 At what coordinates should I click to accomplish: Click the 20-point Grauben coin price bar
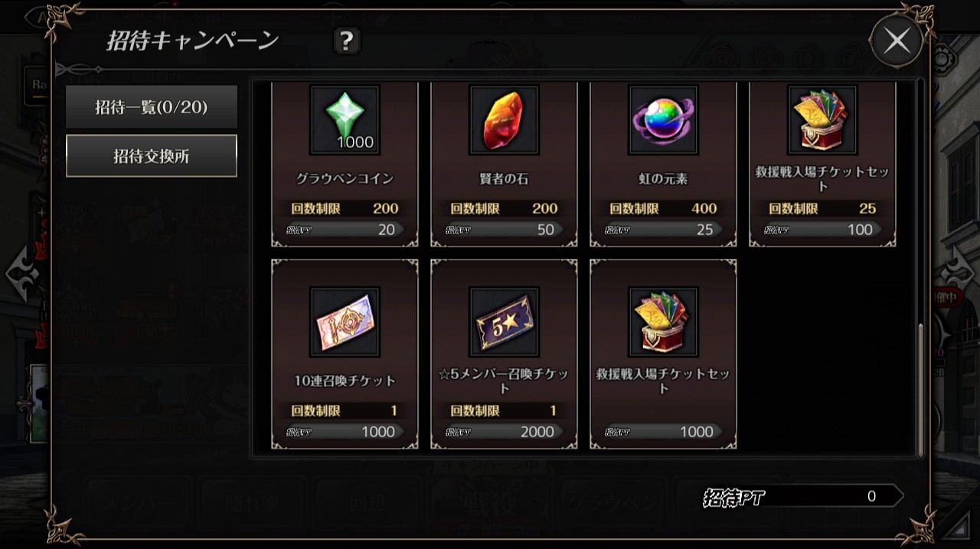[x=345, y=230]
